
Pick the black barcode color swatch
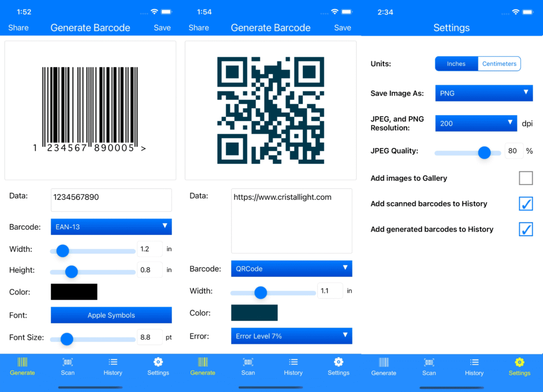(74, 292)
